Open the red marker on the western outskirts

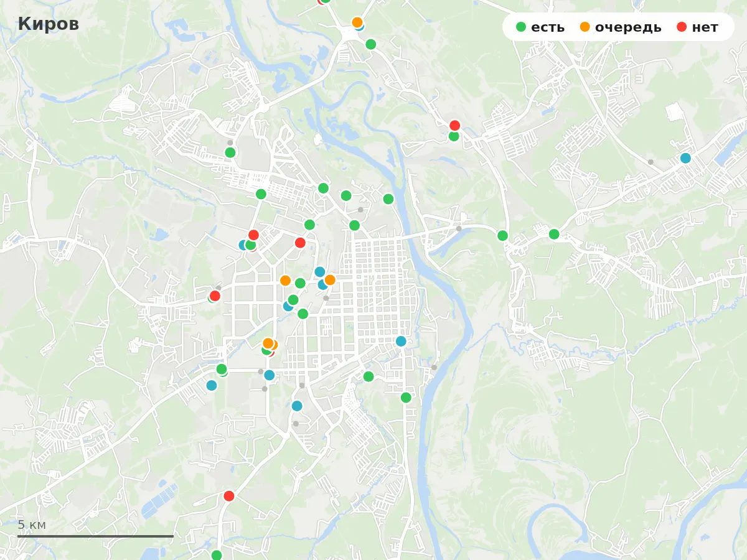coord(215,296)
